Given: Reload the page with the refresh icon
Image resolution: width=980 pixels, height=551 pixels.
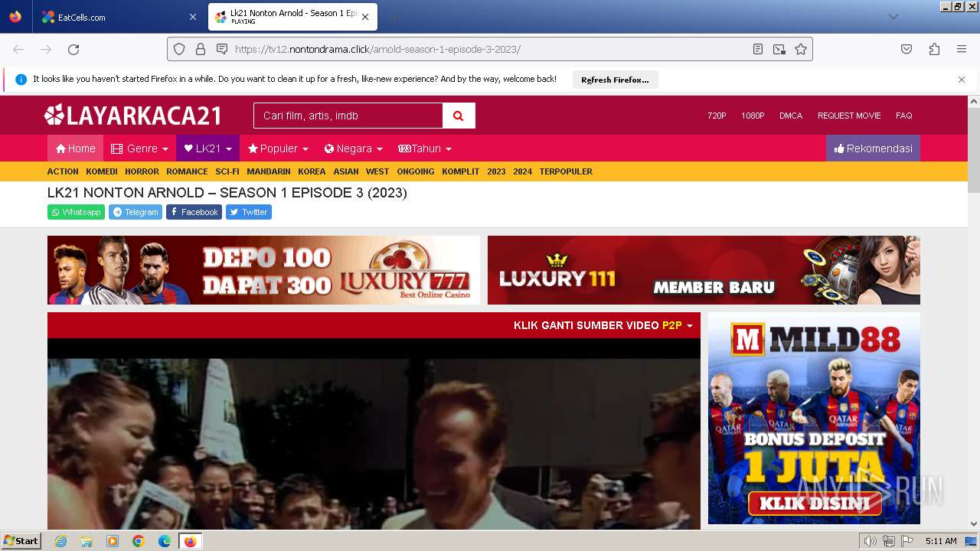Looking at the screenshot, I should (73, 49).
